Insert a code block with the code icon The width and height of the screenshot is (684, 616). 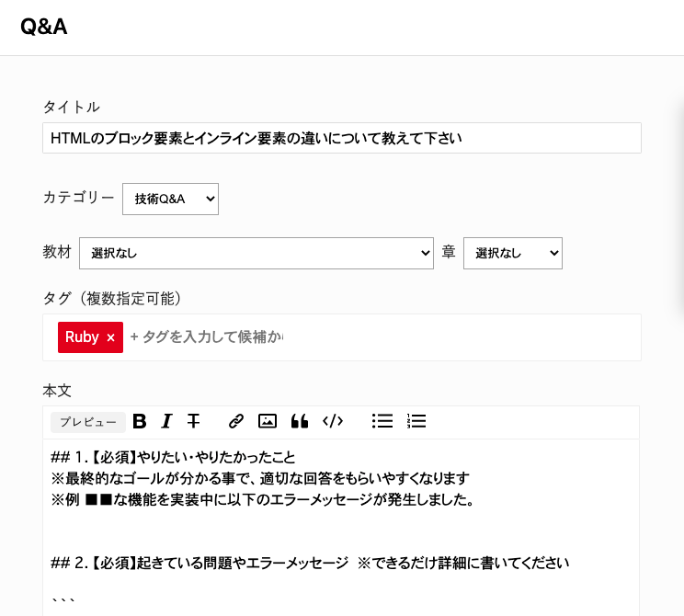(333, 421)
